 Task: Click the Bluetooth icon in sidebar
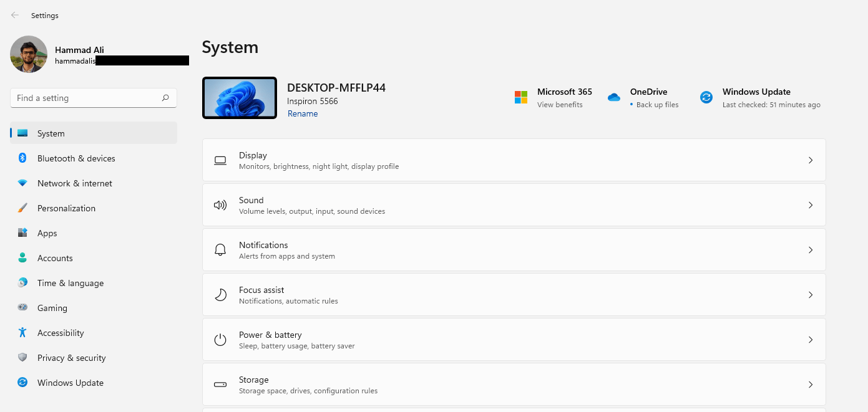[22, 158]
